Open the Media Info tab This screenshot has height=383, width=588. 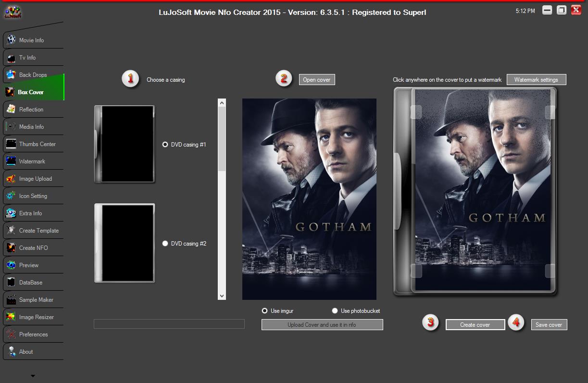click(x=33, y=127)
